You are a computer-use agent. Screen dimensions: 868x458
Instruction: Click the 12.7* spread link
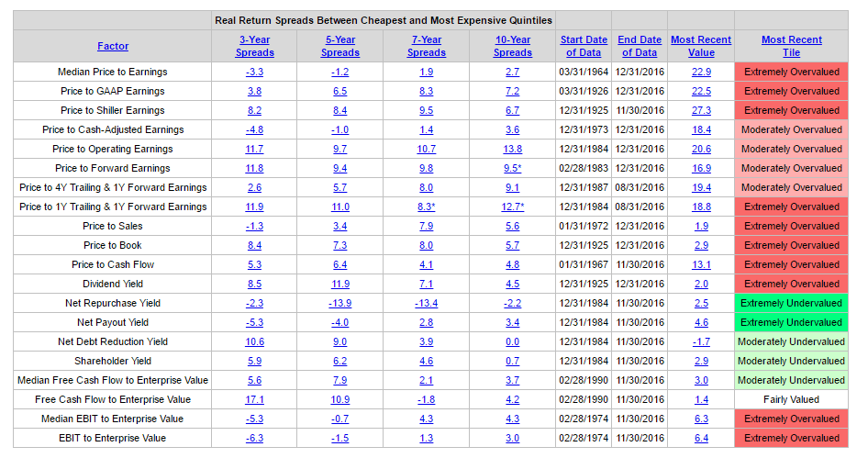513,207
